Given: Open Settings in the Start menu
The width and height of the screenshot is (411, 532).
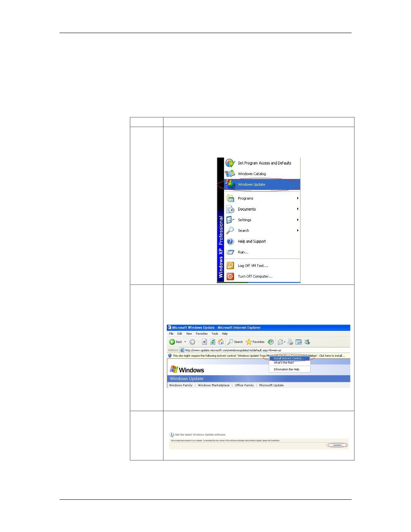Looking at the screenshot, I should [262, 220].
